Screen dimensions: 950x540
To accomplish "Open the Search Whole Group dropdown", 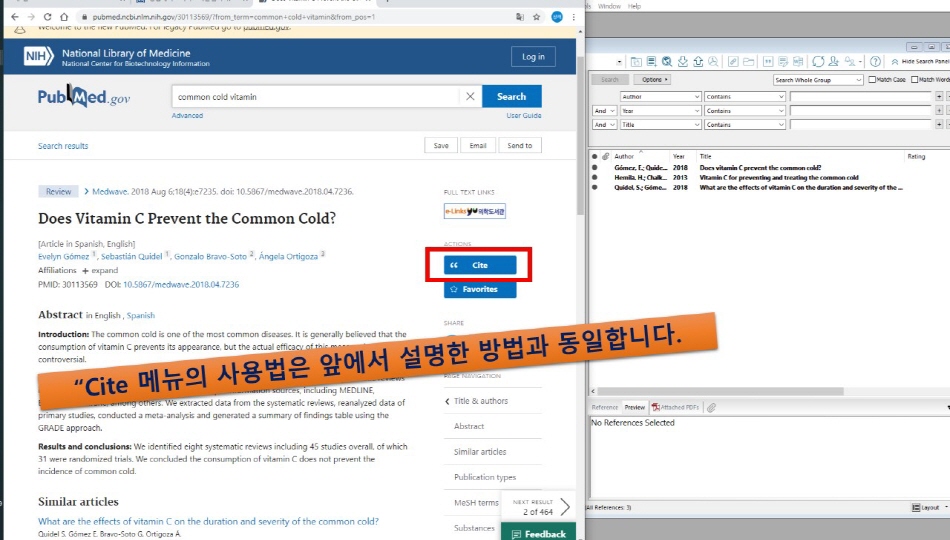I will pyautogui.click(x=818, y=80).
